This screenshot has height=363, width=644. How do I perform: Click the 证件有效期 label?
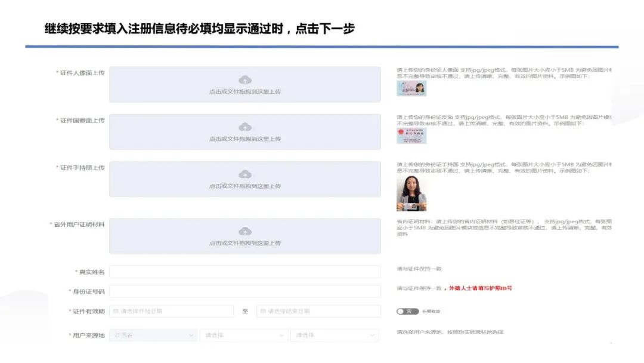click(88, 311)
